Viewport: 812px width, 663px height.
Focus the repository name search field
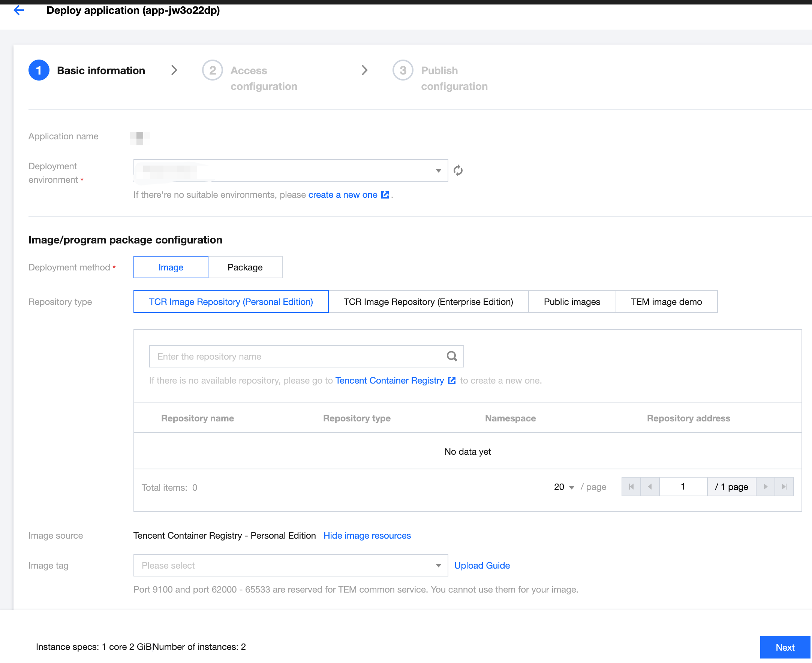click(x=306, y=356)
